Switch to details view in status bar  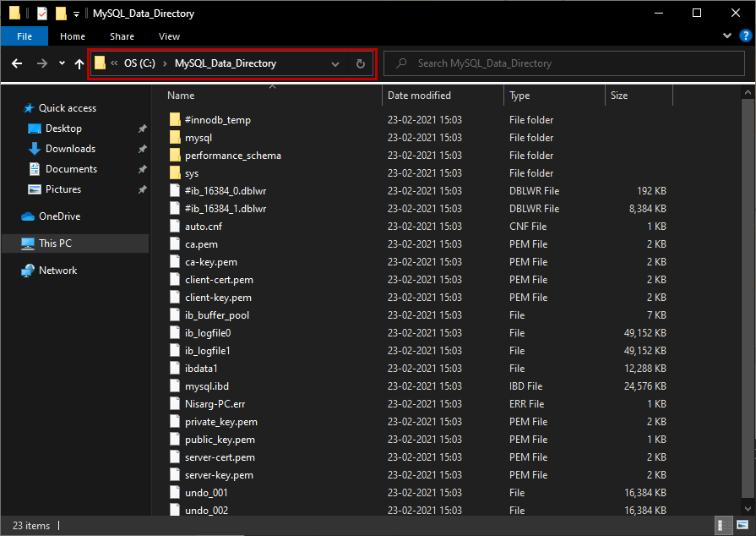(x=723, y=525)
